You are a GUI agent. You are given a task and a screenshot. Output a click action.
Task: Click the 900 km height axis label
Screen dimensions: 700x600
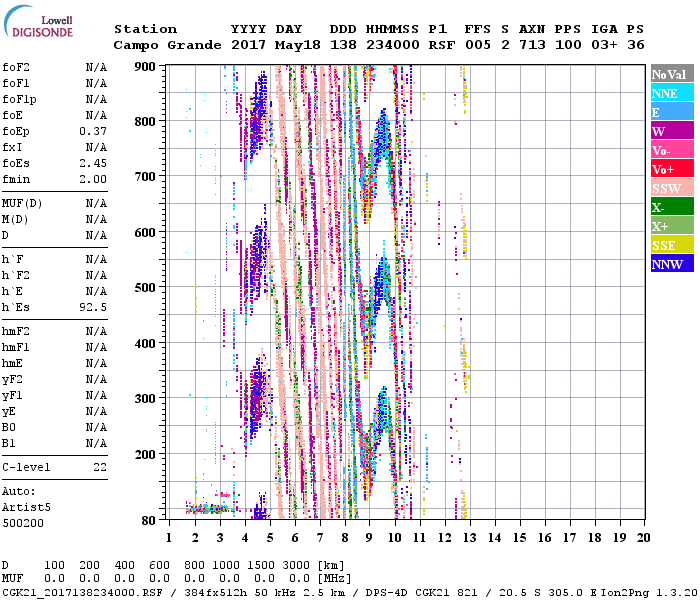pyautogui.click(x=145, y=67)
